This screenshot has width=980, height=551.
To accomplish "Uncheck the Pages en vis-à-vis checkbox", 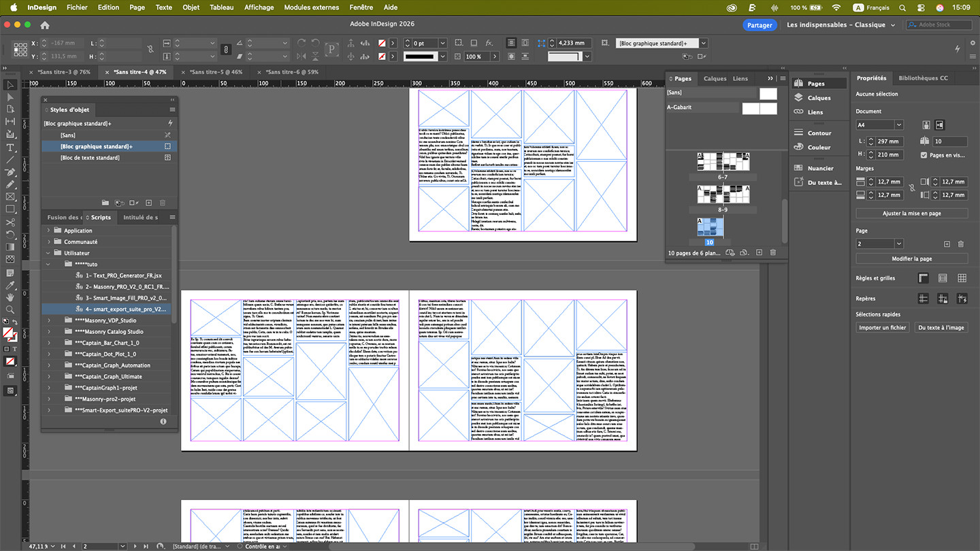I will point(924,155).
